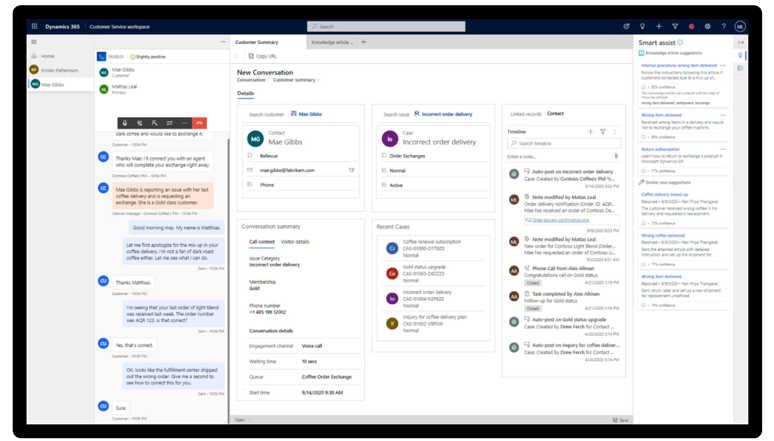Click the Closed badge under Phone Call entry
Viewport: 774px width, 441px height.
(x=533, y=283)
